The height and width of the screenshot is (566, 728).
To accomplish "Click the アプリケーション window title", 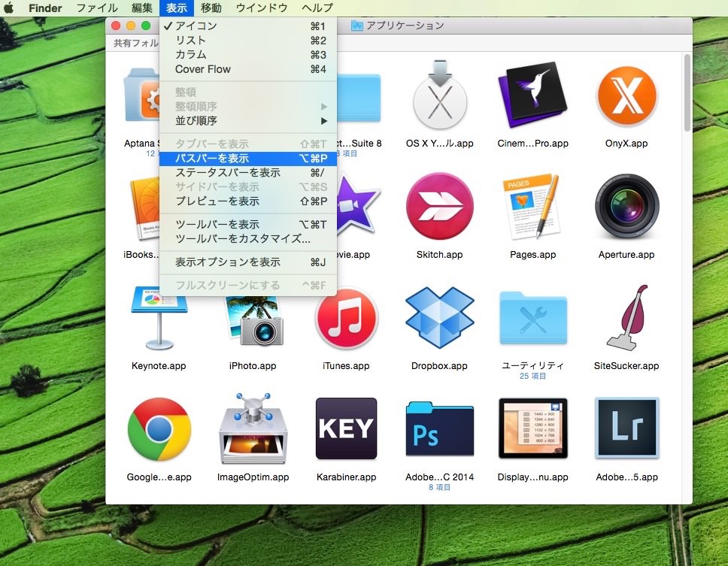I will pos(405,26).
